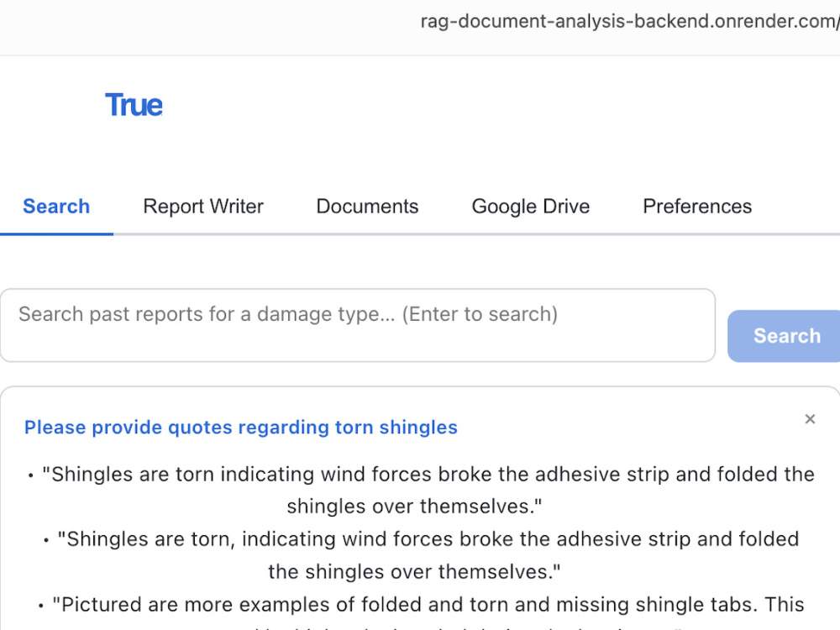Click the quote starting 'Pictured are more examples'
Screen dimensions: 840x630
pos(421,612)
